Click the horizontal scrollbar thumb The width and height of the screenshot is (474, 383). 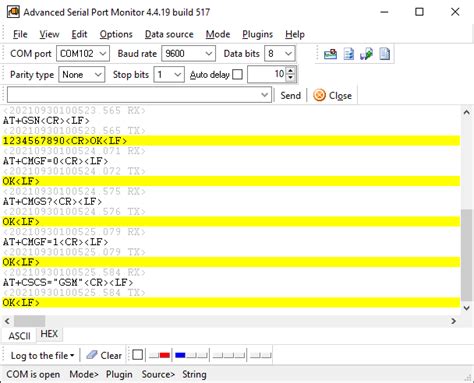29,321
